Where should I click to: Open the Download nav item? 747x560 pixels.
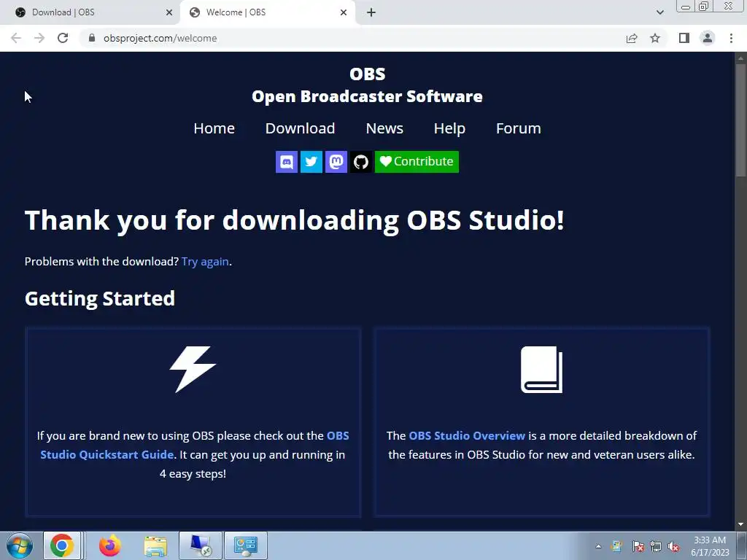click(x=300, y=128)
